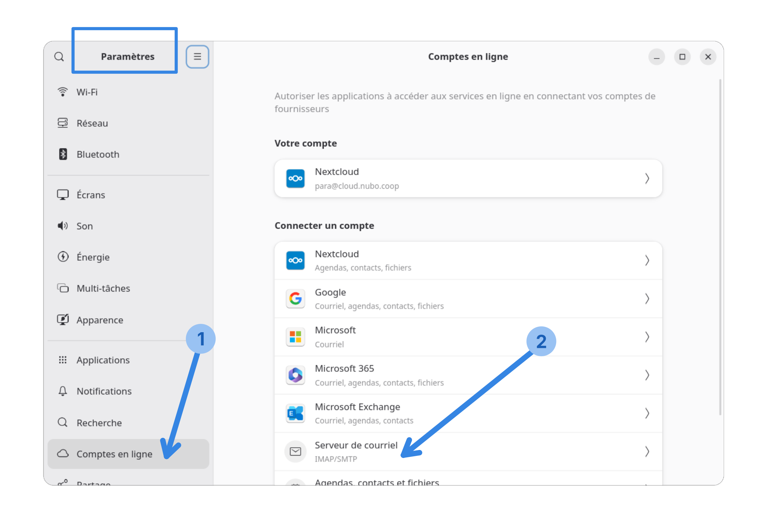Expand the para@cloud.nubo.coop account chevron
The width and height of the screenshot is (767, 532).
[x=647, y=179]
